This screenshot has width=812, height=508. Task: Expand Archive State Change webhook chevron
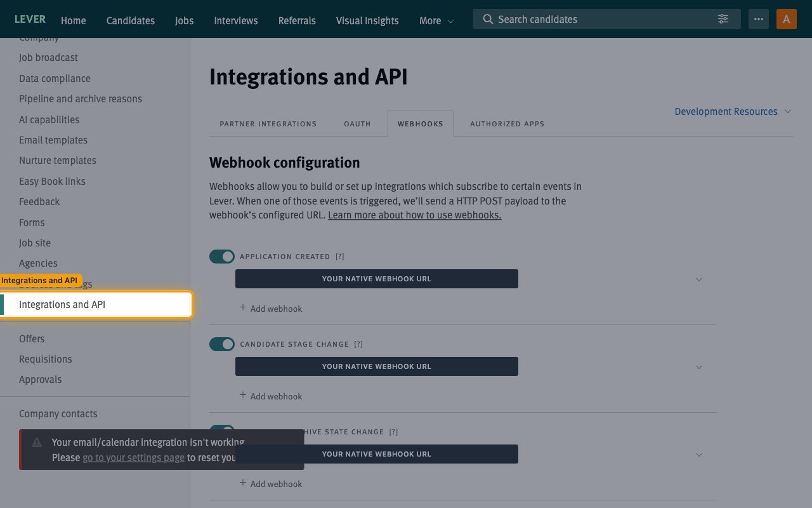tap(699, 455)
